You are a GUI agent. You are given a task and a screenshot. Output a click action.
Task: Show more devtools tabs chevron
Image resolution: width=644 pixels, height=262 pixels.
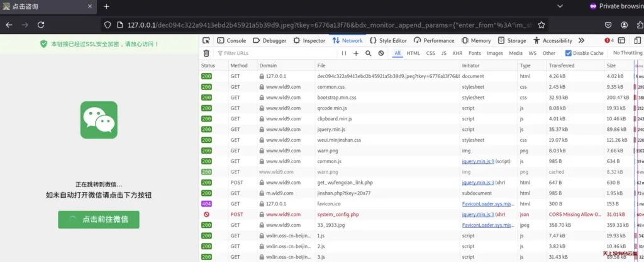[x=581, y=40]
